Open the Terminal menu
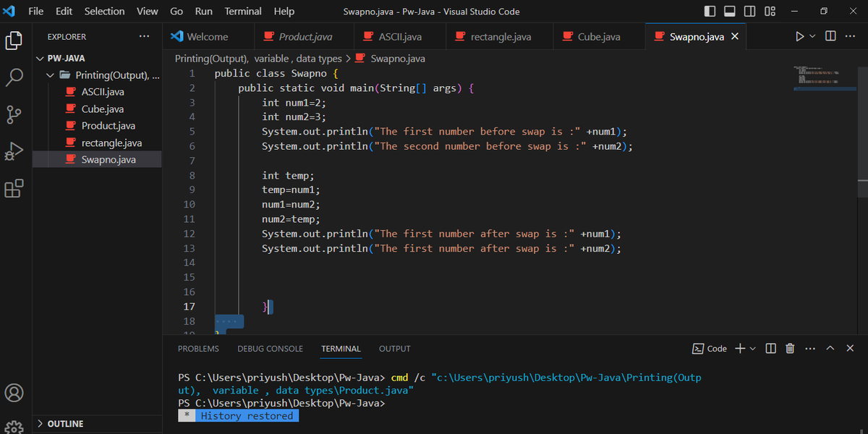Screen dimensions: 868x434 tap(243, 12)
